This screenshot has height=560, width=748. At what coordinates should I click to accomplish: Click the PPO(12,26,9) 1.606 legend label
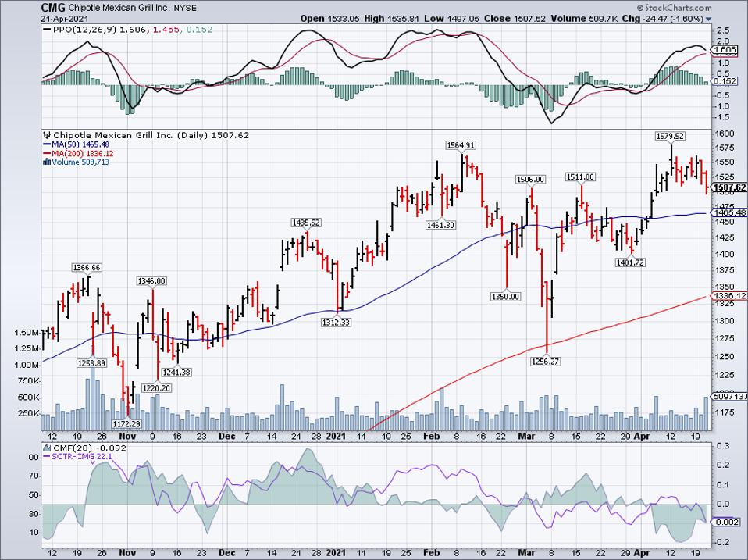coord(101,30)
